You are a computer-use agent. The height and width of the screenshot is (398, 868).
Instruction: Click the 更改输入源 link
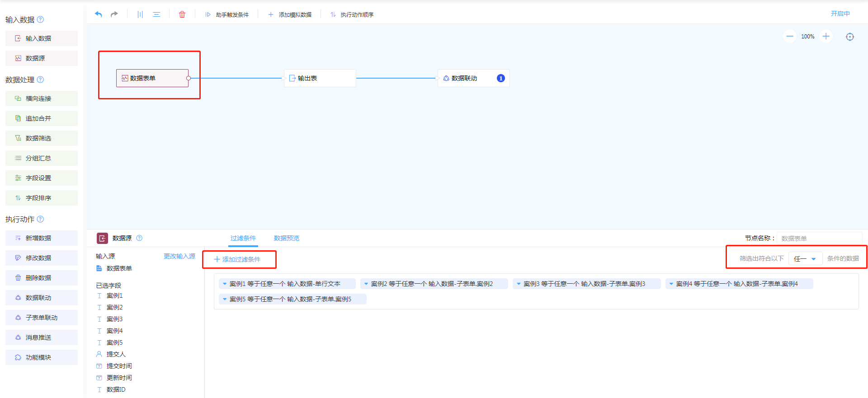pos(179,256)
